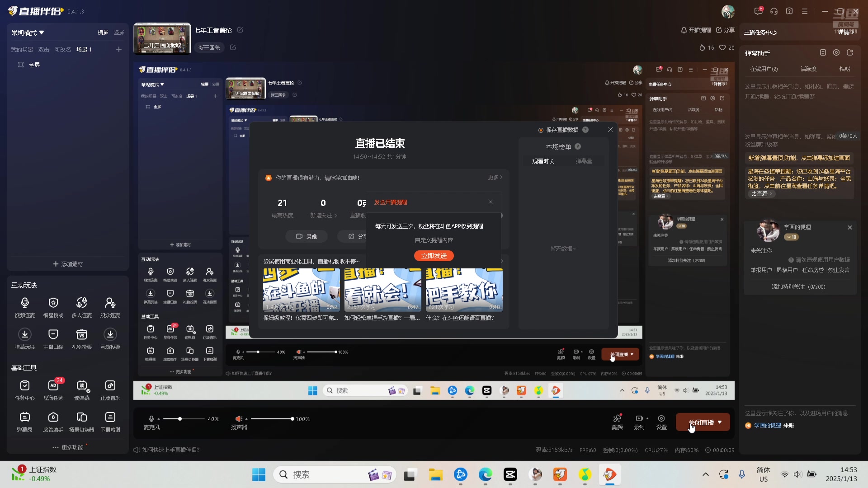Open the arrow next to 关闭直播
Screen dimensions: 868x488
tap(720, 422)
